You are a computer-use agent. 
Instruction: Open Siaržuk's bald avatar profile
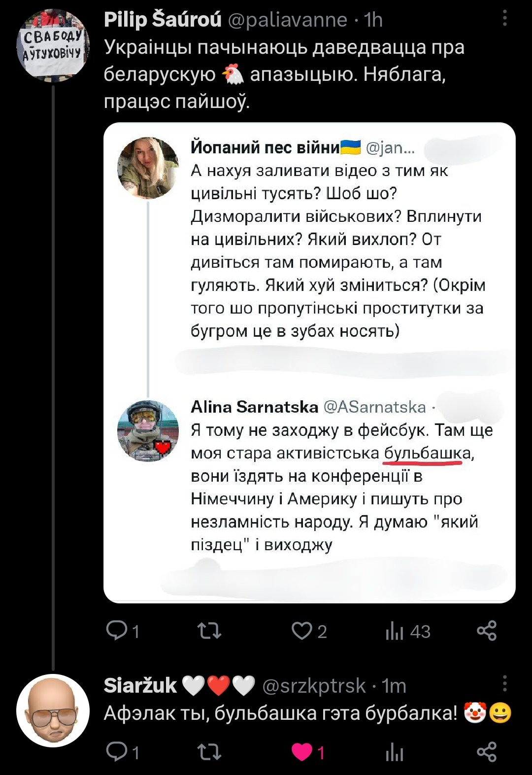tap(53, 710)
